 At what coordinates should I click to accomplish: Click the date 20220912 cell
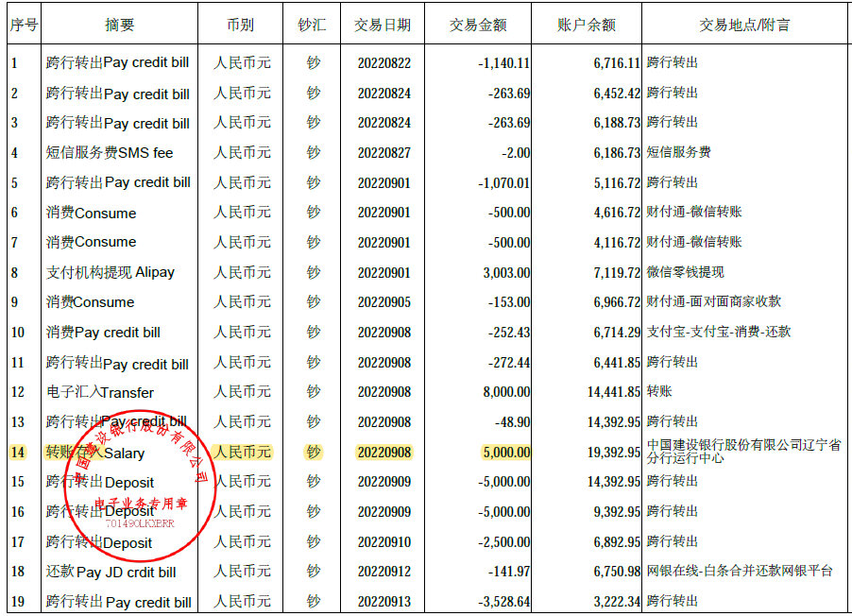point(384,572)
